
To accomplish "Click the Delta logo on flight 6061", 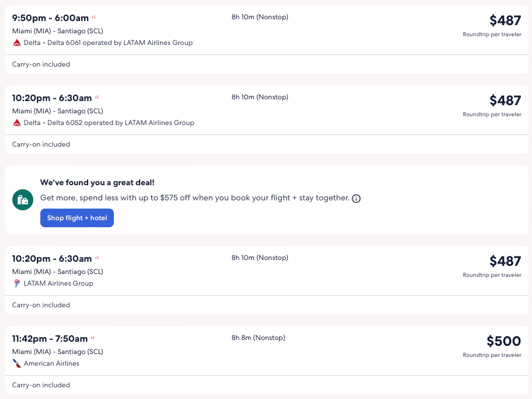I will click(x=17, y=43).
